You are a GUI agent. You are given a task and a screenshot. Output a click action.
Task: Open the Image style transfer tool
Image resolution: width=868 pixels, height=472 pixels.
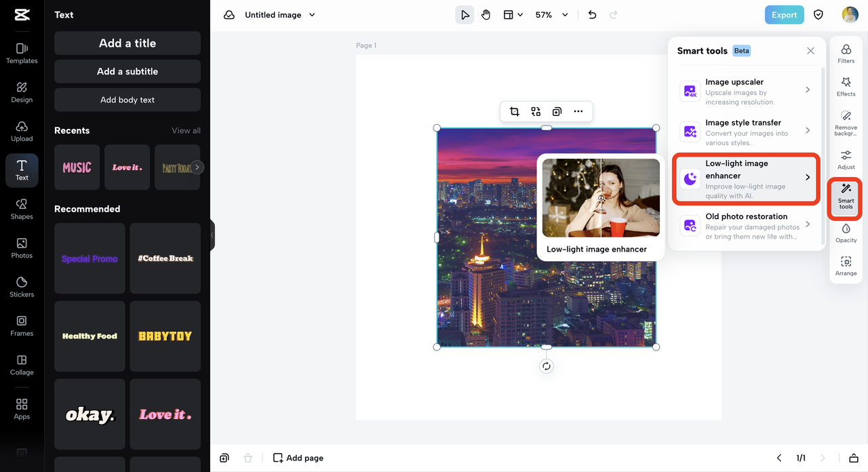pyautogui.click(x=745, y=132)
